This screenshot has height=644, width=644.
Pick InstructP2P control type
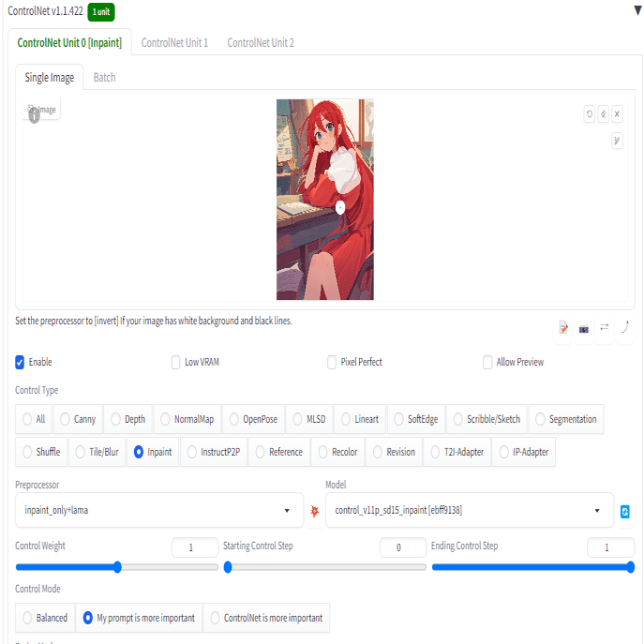click(214, 452)
